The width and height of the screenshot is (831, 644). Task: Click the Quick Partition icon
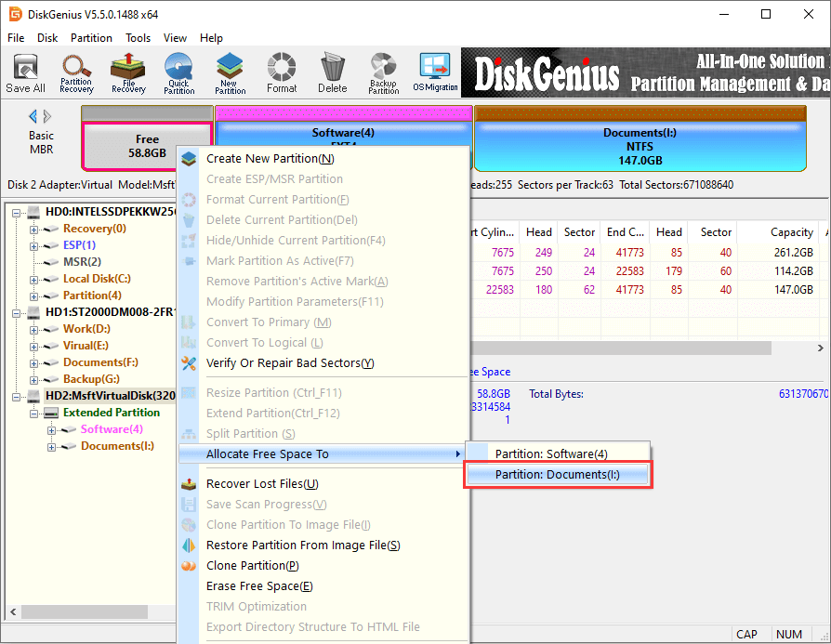pos(178,73)
